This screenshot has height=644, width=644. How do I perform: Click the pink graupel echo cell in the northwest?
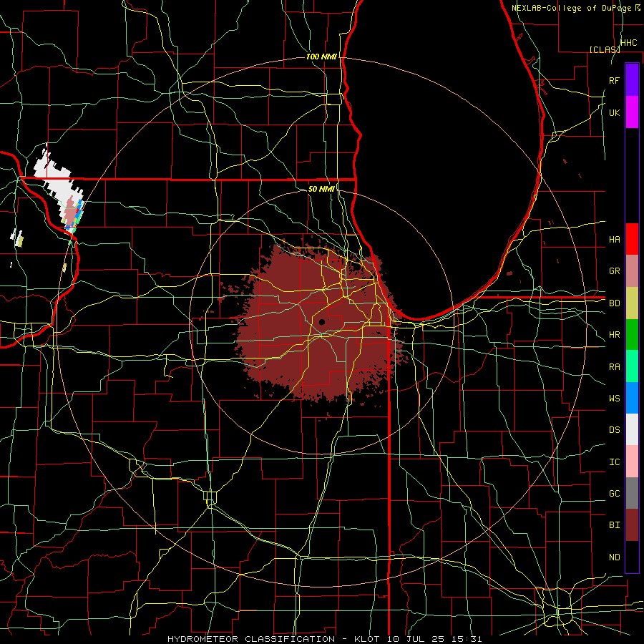point(71,212)
